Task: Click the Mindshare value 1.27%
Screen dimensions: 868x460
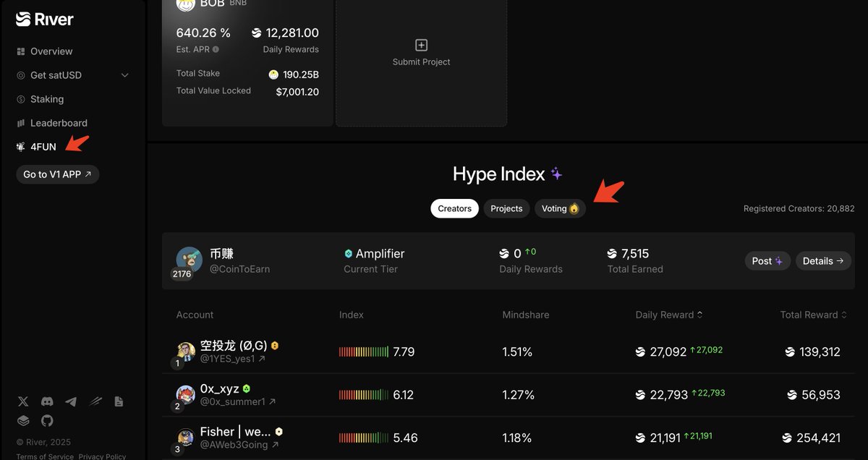Action: (x=519, y=395)
